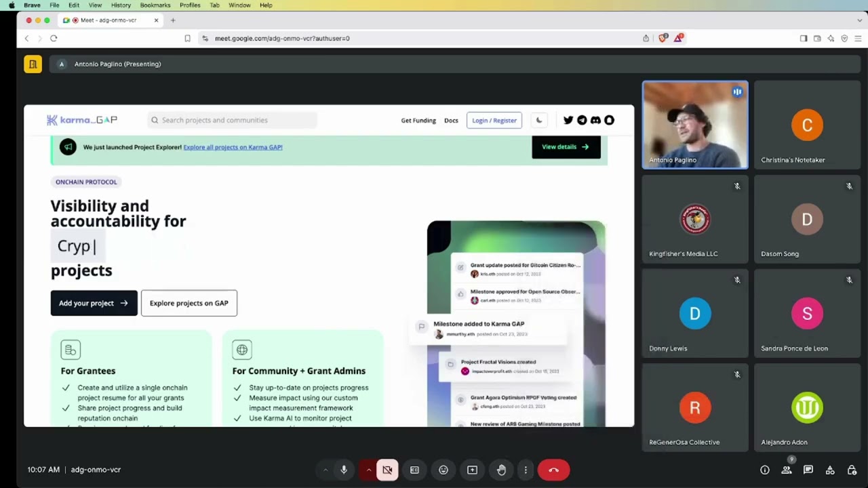This screenshot has height=488, width=868.
Task: Open the Bookmarks menu
Action: point(155,5)
